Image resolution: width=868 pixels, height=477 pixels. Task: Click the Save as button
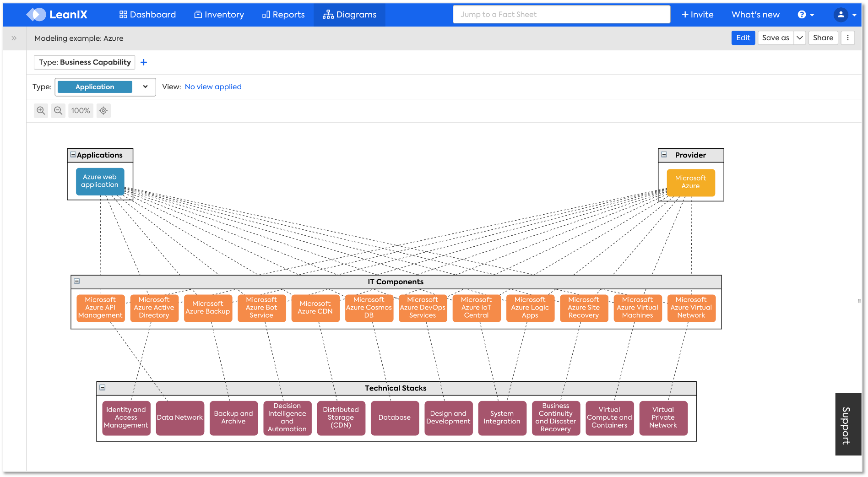pos(776,38)
